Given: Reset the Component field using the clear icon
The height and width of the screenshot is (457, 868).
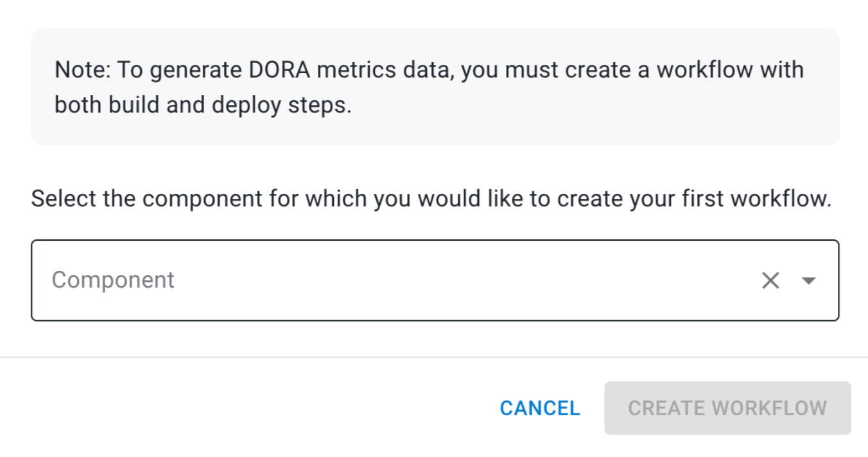Looking at the screenshot, I should (x=770, y=280).
